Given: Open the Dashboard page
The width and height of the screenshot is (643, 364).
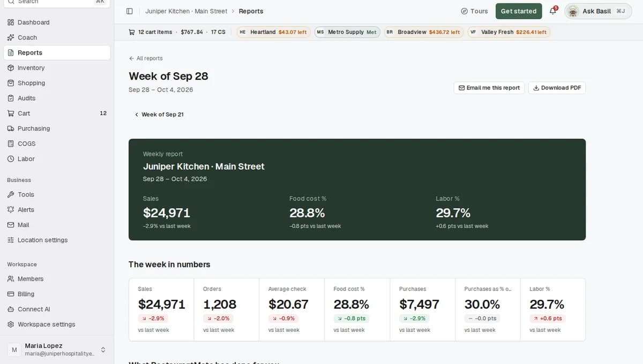Looking at the screenshot, I should click(57, 22).
